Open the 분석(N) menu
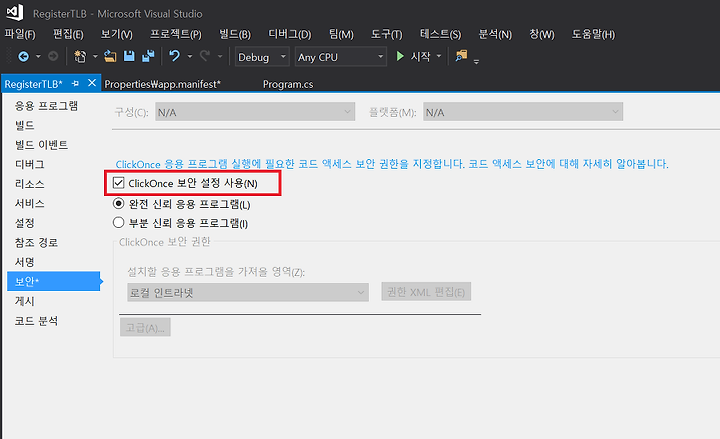This screenshot has width=720, height=439. 495,34
